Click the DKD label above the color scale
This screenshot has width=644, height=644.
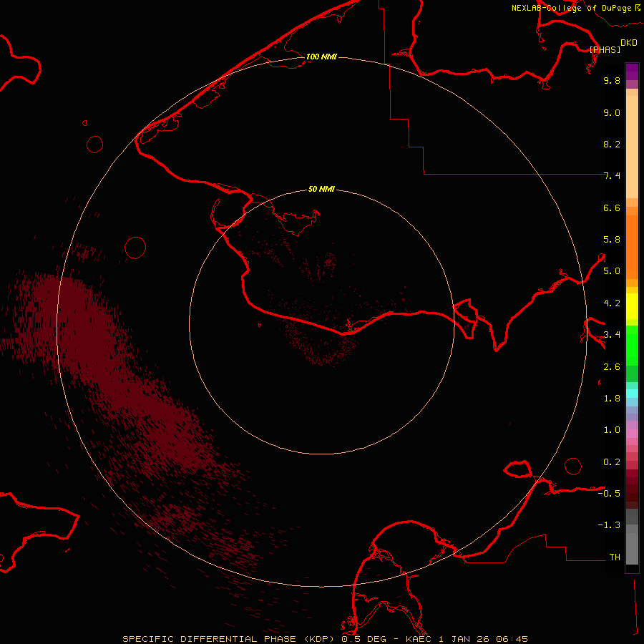(x=628, y=42)
